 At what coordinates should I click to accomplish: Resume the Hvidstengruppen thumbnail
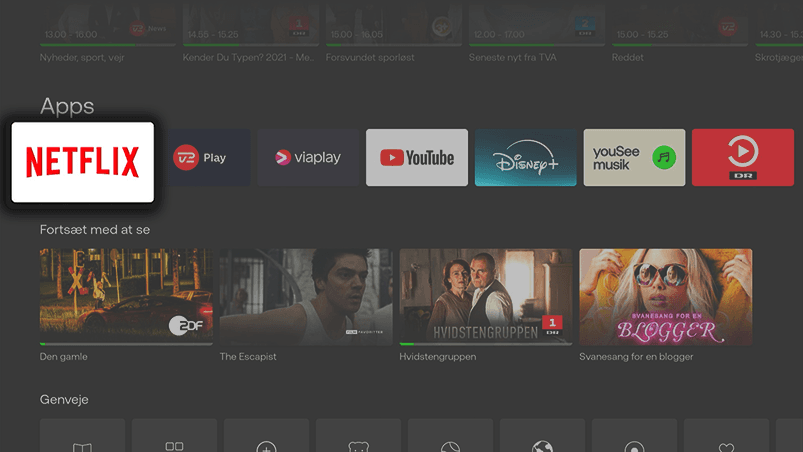tap(485, 296)
